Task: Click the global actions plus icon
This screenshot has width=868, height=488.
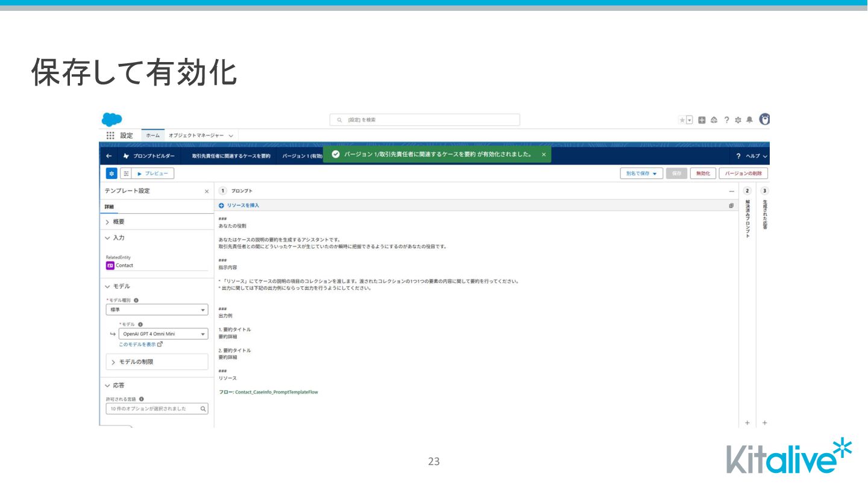Action: (702, 120)
